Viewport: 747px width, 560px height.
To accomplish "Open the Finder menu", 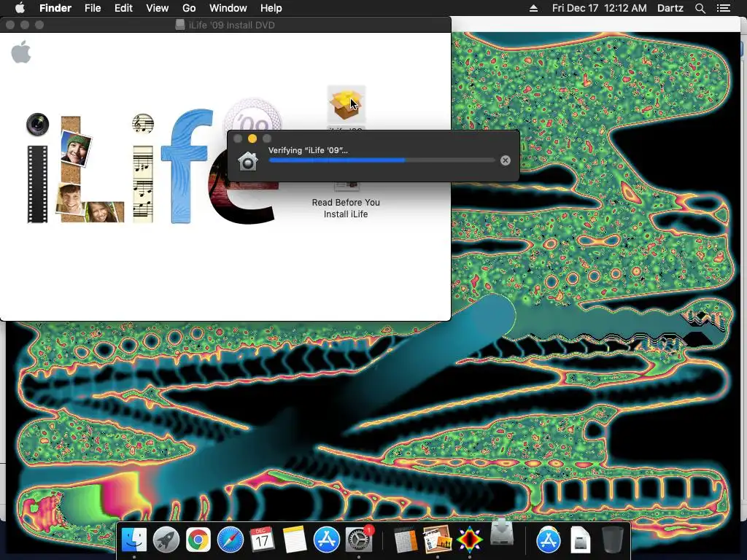I will pyautogui.click(x=55, y=8).
